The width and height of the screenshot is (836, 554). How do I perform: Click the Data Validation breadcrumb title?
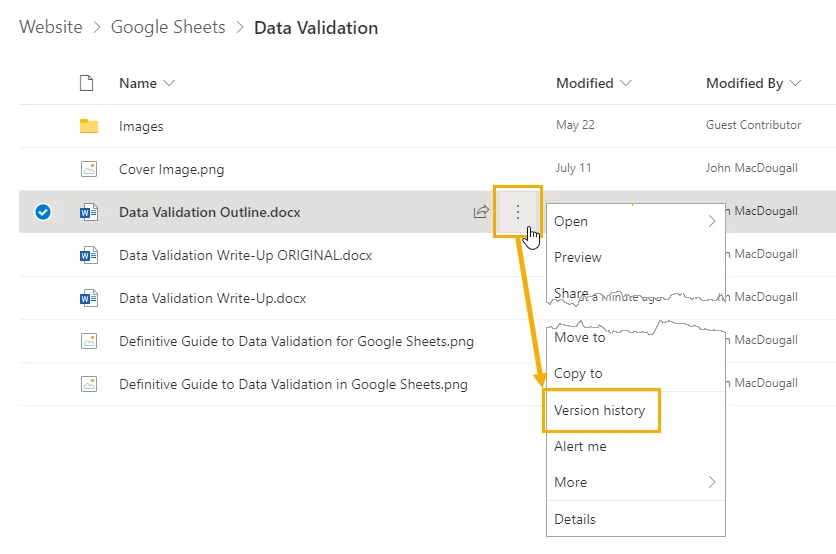point(316,28)
